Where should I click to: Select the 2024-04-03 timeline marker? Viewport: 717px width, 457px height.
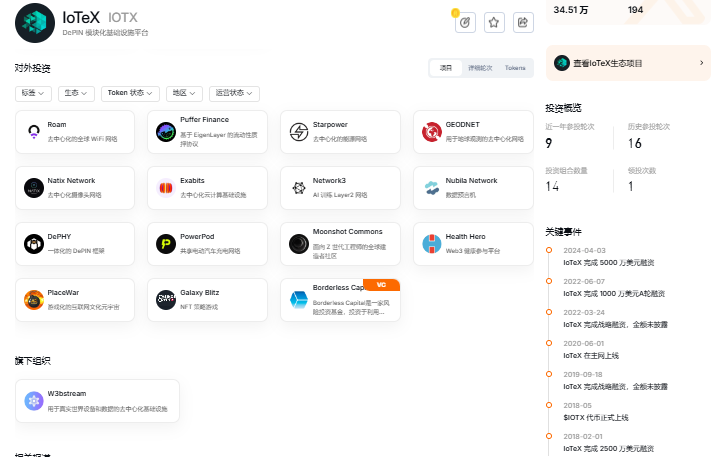(549, 250)
